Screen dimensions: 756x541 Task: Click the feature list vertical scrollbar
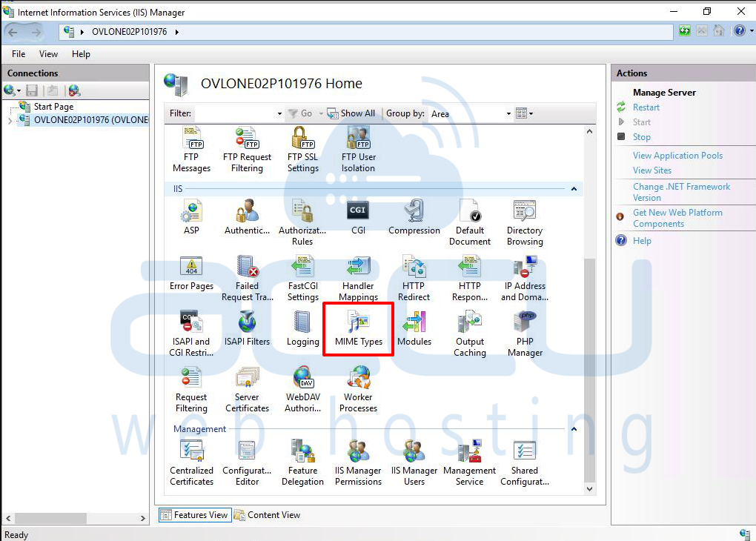[590, 371]
